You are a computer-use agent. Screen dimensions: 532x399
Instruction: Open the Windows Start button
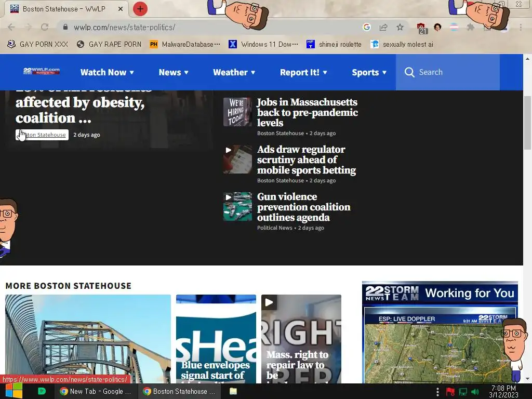pyautogui.click(x=14, y=391)
